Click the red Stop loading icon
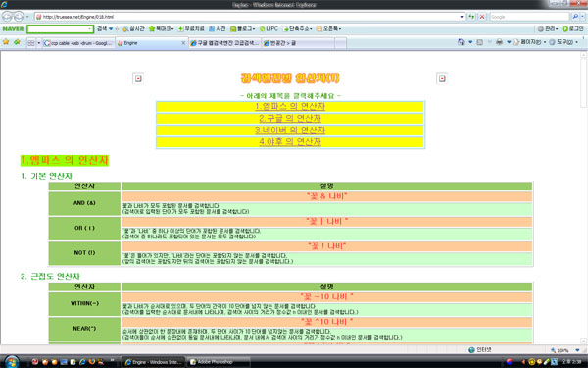Screen dimensions: 588x368 [482, 17]
